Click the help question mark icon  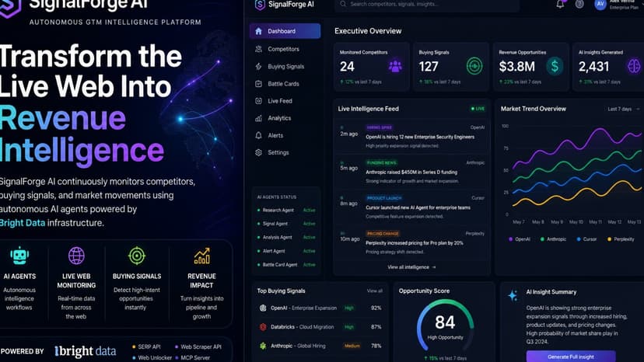[x=579, y=4]
